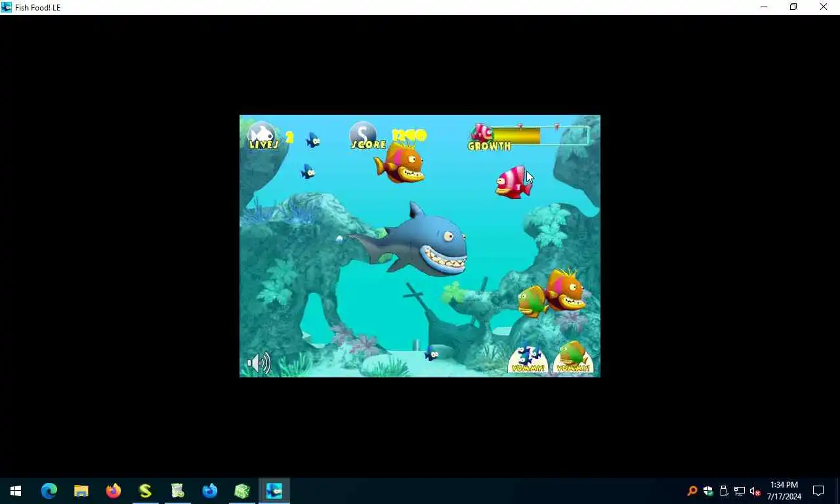Screen dimensions: 840x504
Task: Click the tiny blue fish near the seabed
Action: pos(431,354)
